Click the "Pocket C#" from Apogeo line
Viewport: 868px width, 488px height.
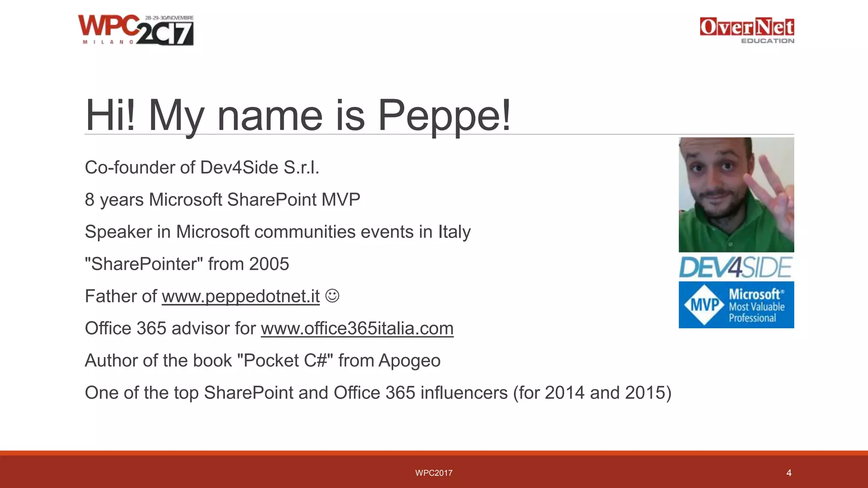click(x=262, y=360)
